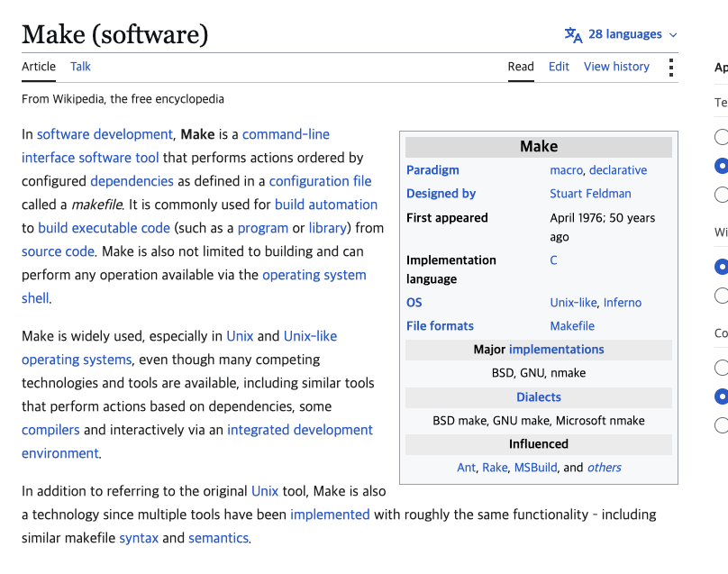Image resolution: width=728 pixels, height=574 pixels.
Task: Follow the software development link
Action: (105, 134)
